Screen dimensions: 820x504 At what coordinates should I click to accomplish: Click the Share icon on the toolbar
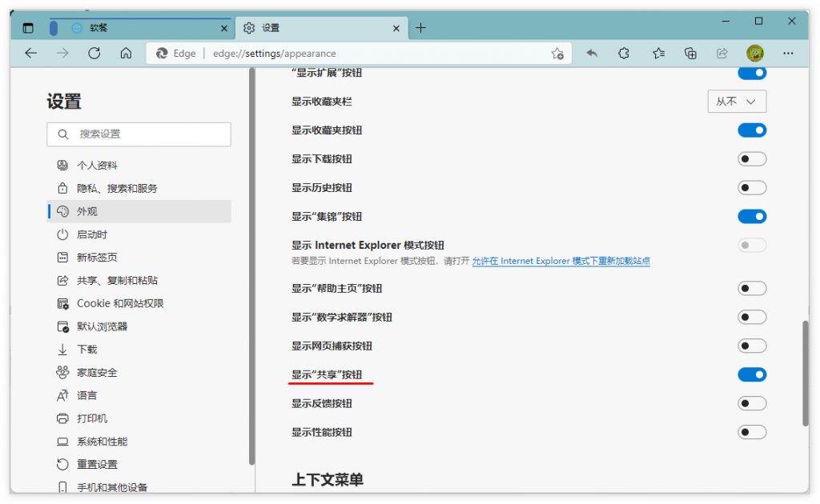[x=722, y=53]
